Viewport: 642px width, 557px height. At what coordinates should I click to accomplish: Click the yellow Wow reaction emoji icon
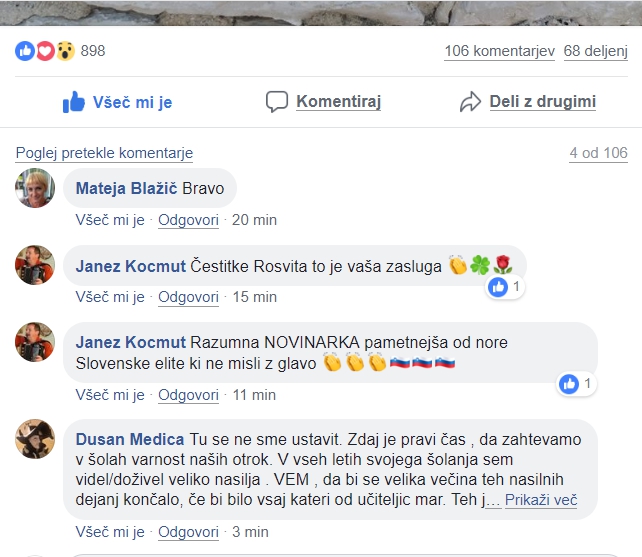coord(66,51)
